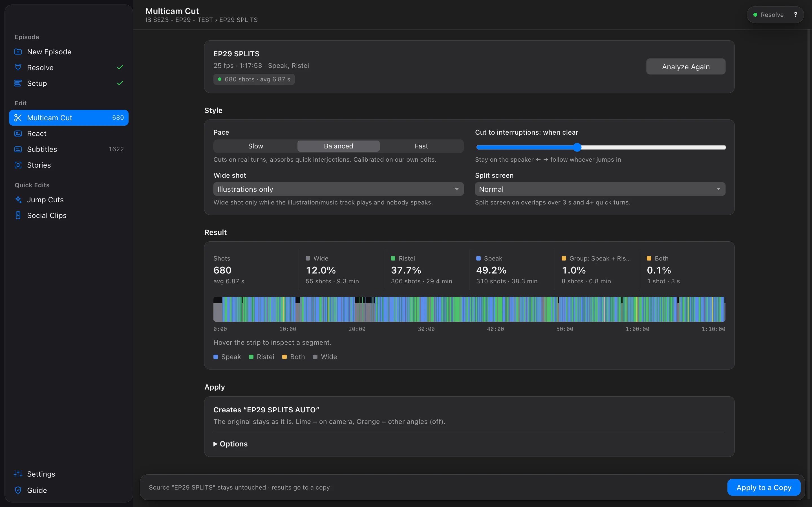This screenshot has width=812, height=507.
Task: Click the Setup icon in sidebar
Action: 18,83
